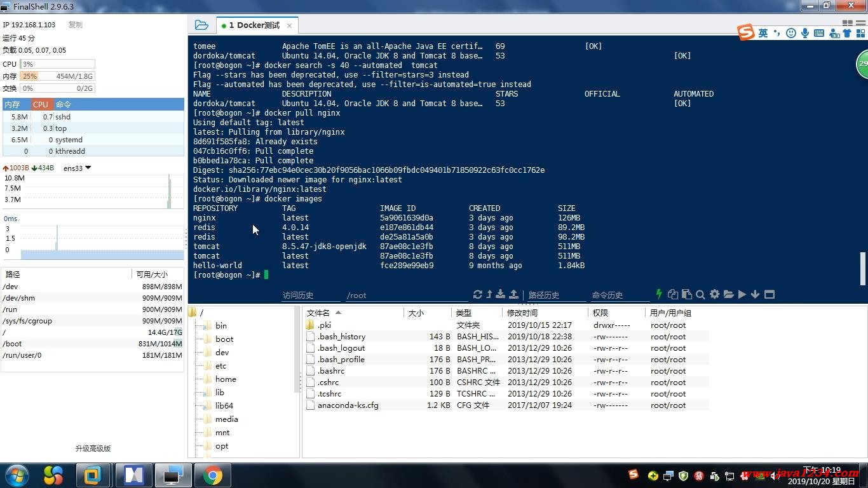
Task: Open the 命令历史 field
Action: pos(620,295)
